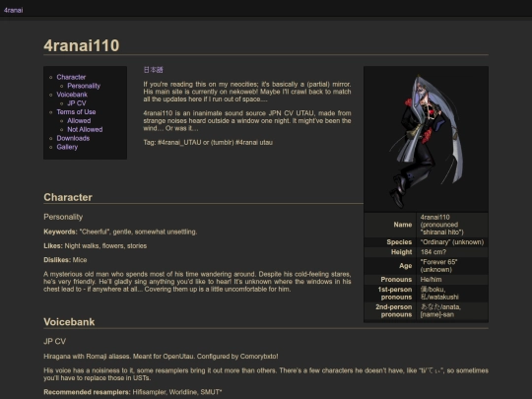The image size is (532, 399).
Task: Jump to Voicebank from the contents list
Action: (x=72, y=95)
